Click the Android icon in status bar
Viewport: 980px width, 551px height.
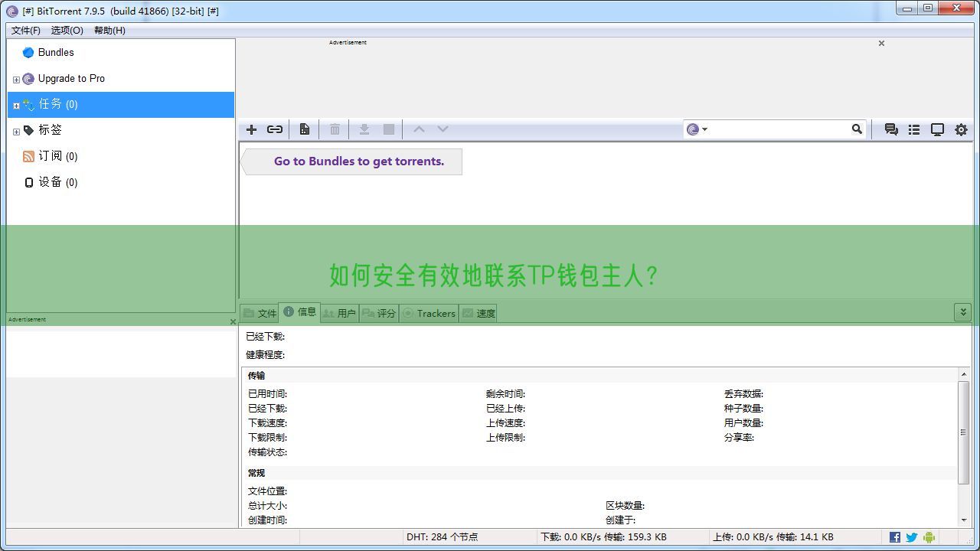click(x=929, y=537)
